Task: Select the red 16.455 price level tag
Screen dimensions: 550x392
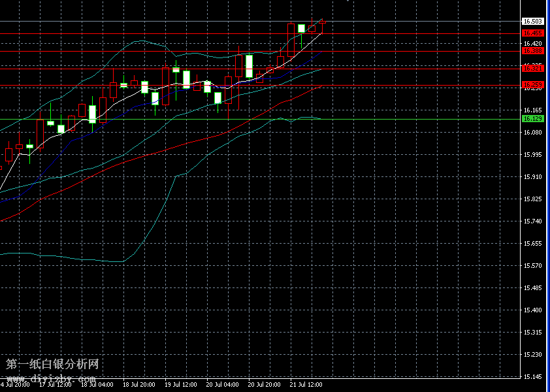Action: (x=533, y=33)
